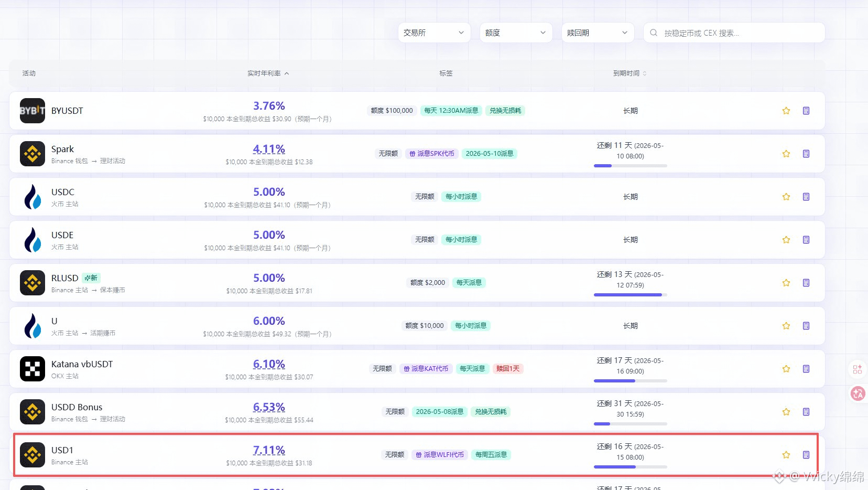Open the 交易所 exchange filter dropdown
Image resolution: width=868 pixels, height=490 pixels.
pos(434,33)
